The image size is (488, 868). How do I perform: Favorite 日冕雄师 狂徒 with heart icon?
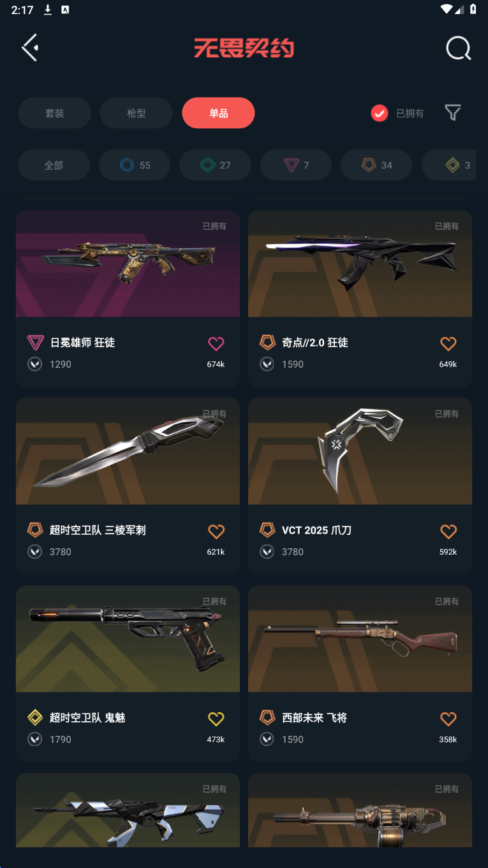[x=216, y=343]
